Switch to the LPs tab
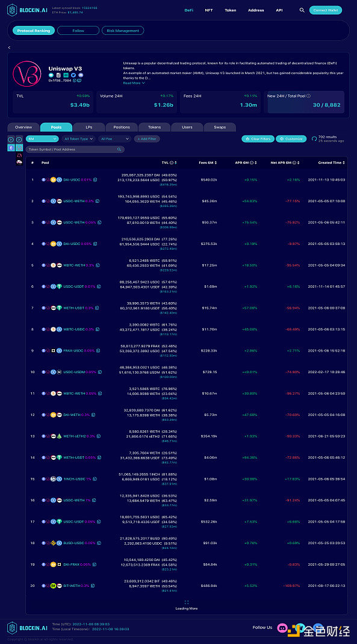357x644 pixels. coord(89,128)
